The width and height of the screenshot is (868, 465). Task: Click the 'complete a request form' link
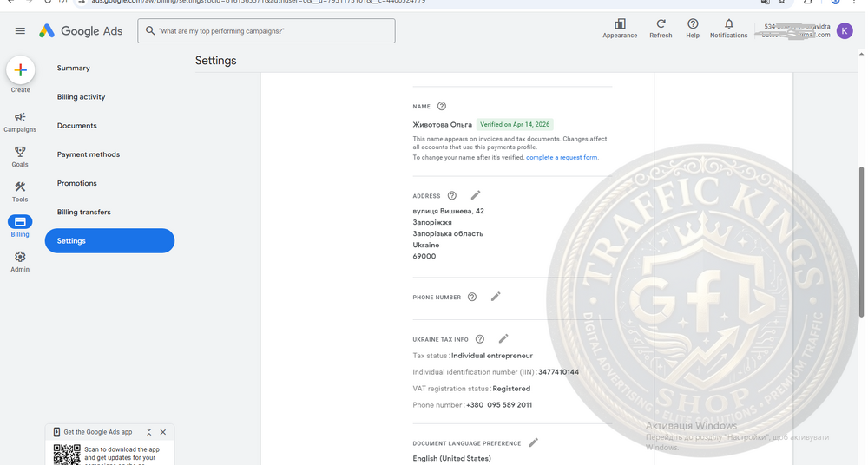562,157
